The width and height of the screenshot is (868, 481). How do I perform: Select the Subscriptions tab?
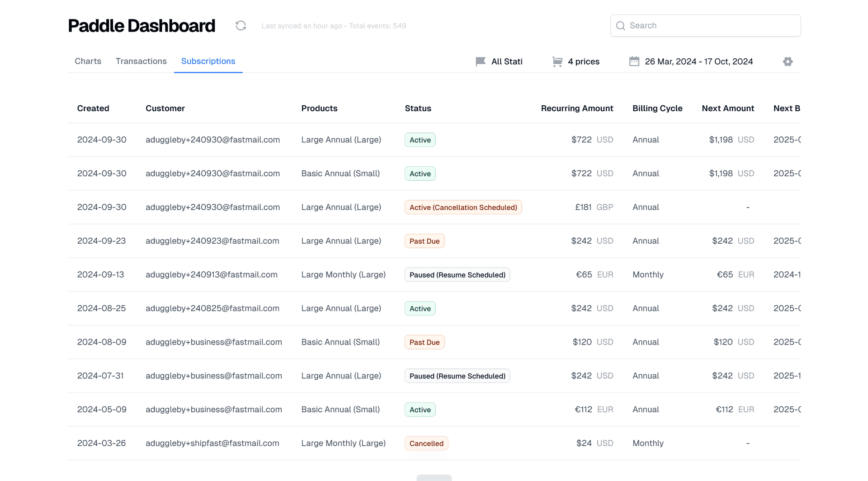[x=208, y=61]
